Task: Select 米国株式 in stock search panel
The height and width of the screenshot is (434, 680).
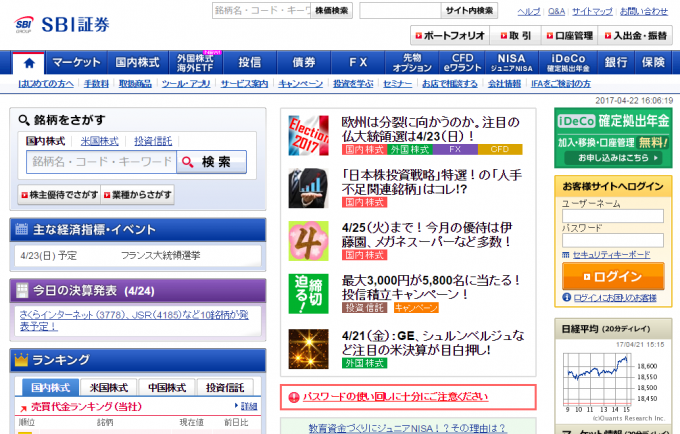Action: coord(99,141)
